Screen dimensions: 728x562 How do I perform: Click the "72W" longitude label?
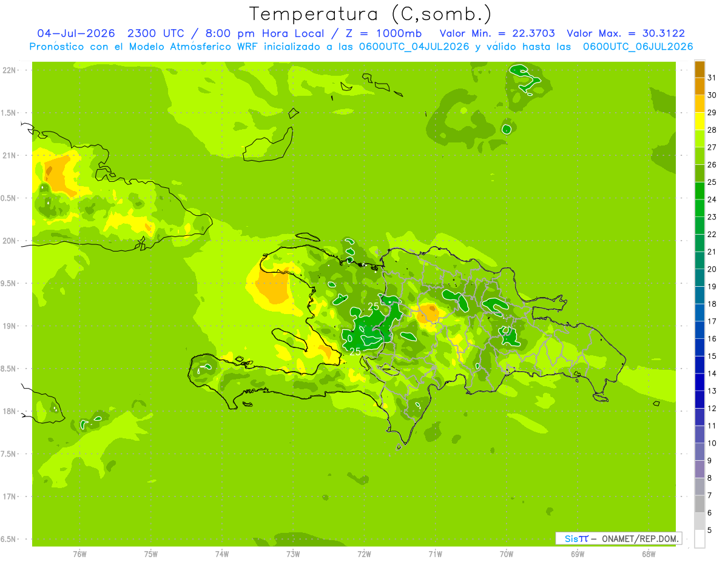pos(365,554)
